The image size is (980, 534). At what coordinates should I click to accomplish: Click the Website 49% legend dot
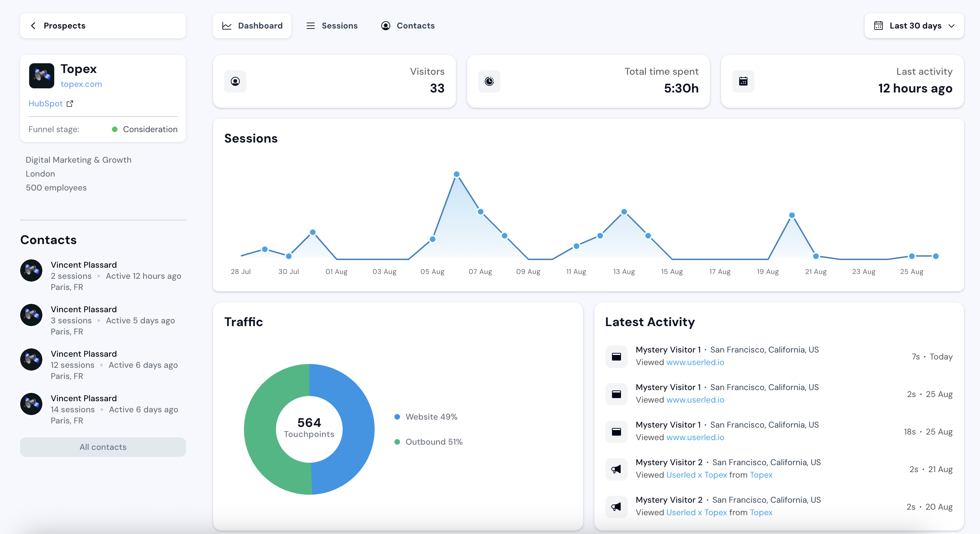(x=397, y=417)
